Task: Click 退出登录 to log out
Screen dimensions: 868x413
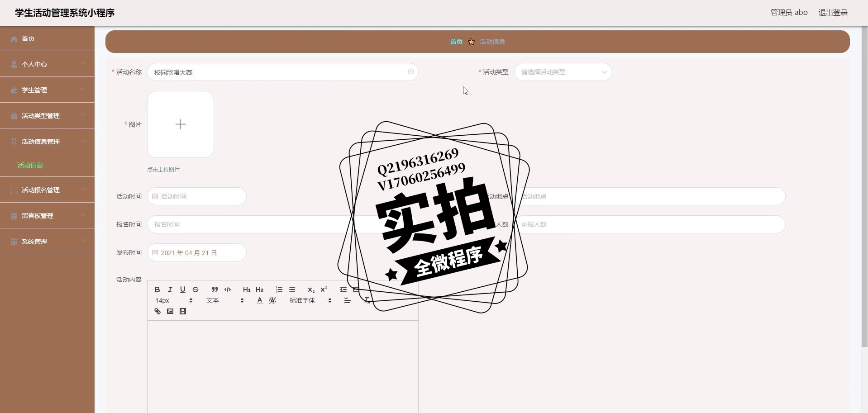Action: [833, 13]
